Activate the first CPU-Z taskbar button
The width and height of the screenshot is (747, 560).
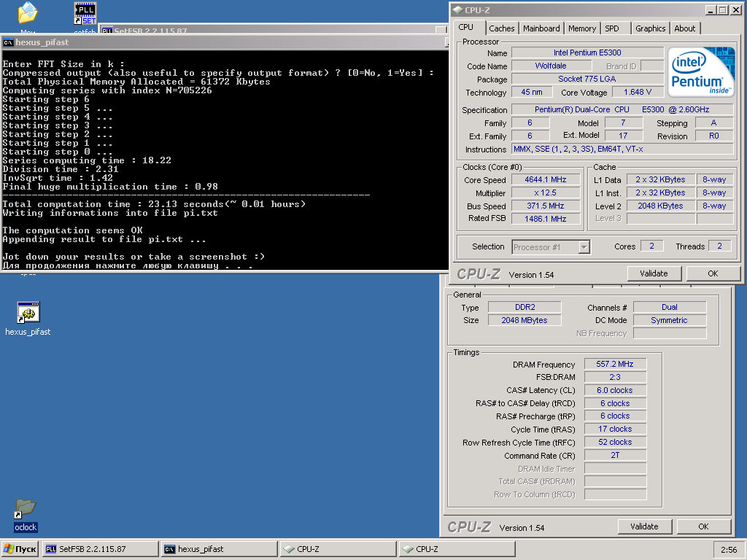point(338,549)
